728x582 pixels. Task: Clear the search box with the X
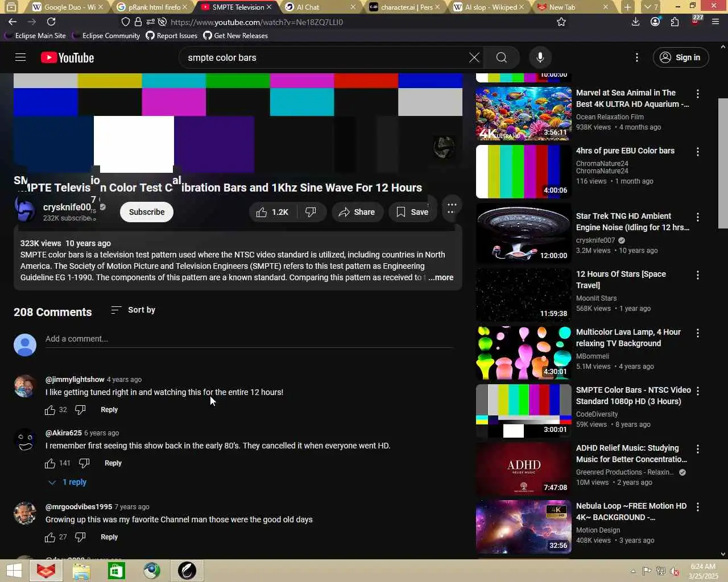(x=474, y=57)
